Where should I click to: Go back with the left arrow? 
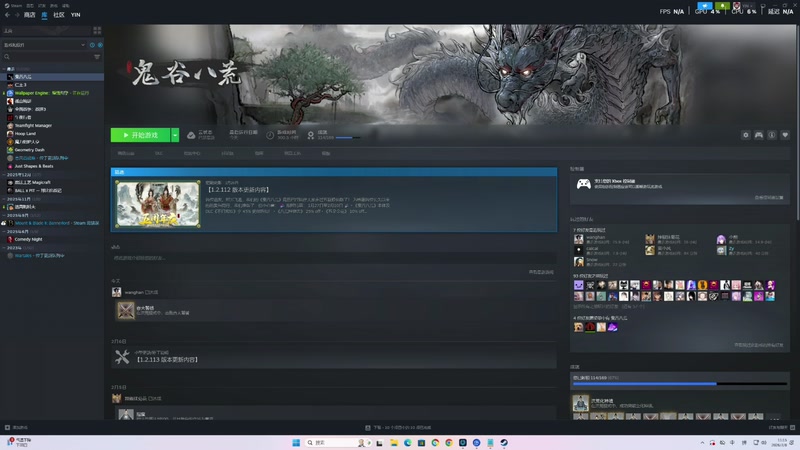[7, 15]
